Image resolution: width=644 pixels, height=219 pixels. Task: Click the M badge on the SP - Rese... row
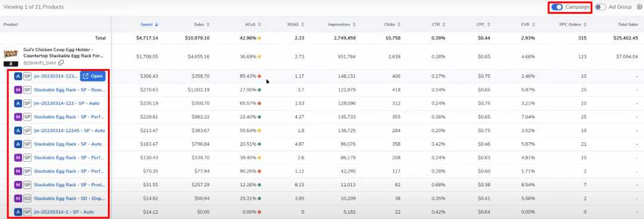[18, 90]
